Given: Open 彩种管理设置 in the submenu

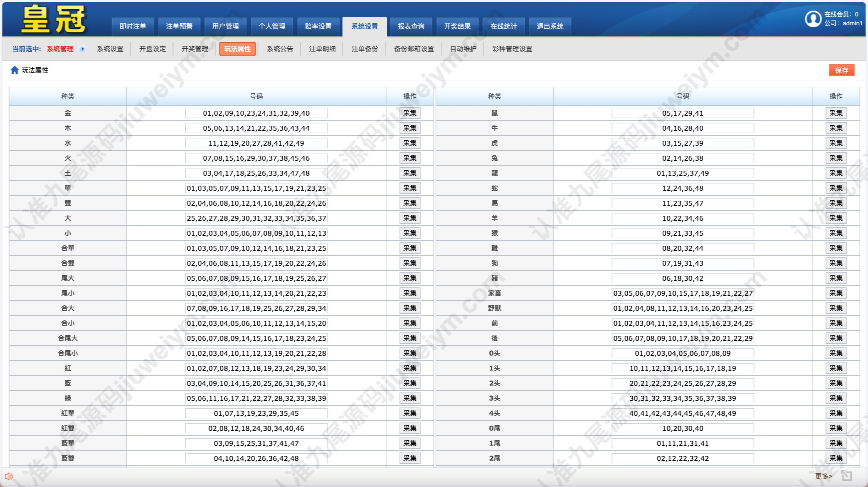Looking at the screenshot, I should (x=512, y=49).
